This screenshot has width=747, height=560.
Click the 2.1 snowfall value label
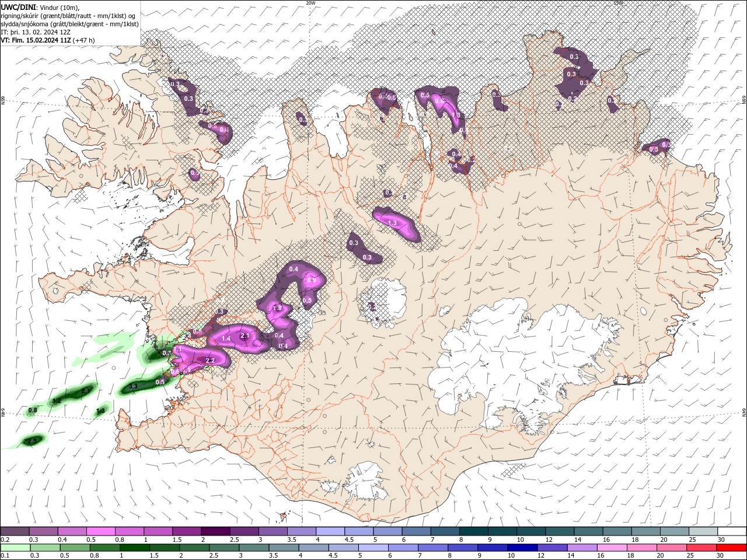coord(245,336)
